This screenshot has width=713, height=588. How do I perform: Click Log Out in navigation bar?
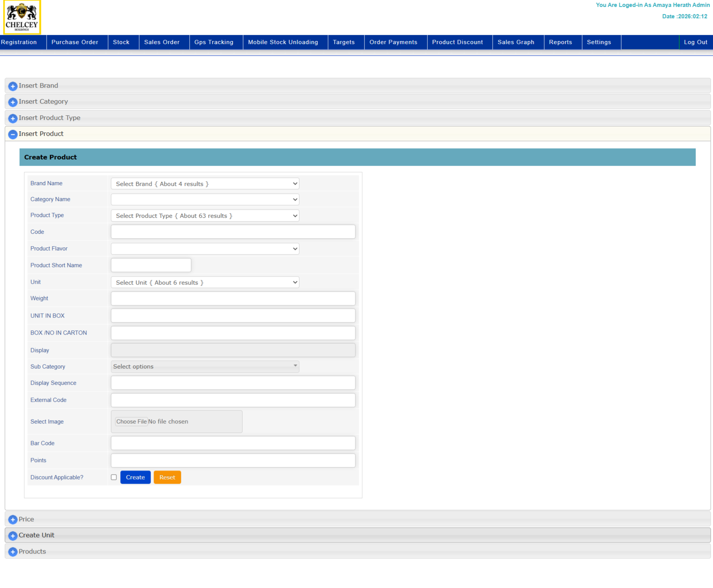point(695,42)
